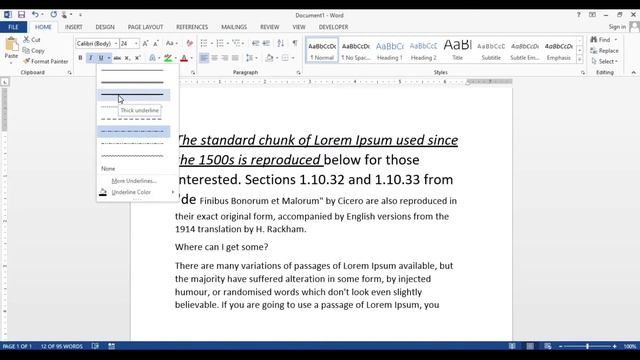The image size is (640, 360).
Task: Select None in underline menu
Action: pyautogui.click(x=108, y=168)
